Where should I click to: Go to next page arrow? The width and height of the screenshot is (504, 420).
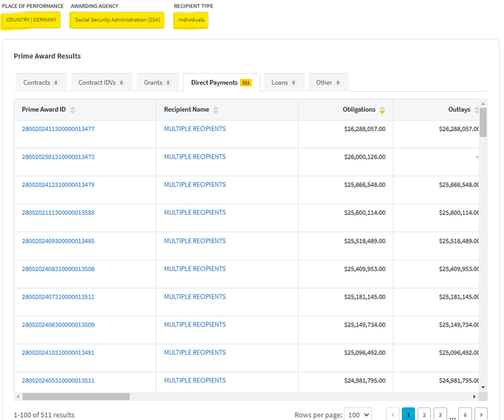tap(481, 415)
